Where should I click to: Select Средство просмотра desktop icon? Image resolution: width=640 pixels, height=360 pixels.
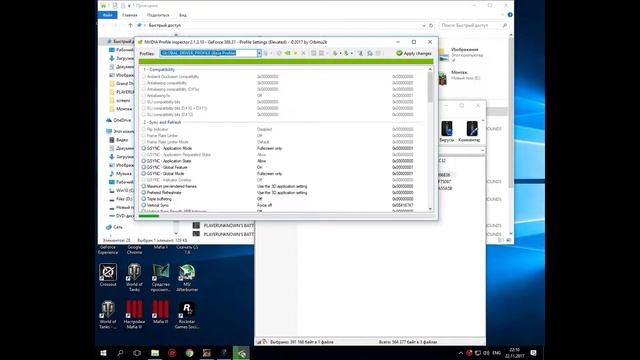(161, 278)
